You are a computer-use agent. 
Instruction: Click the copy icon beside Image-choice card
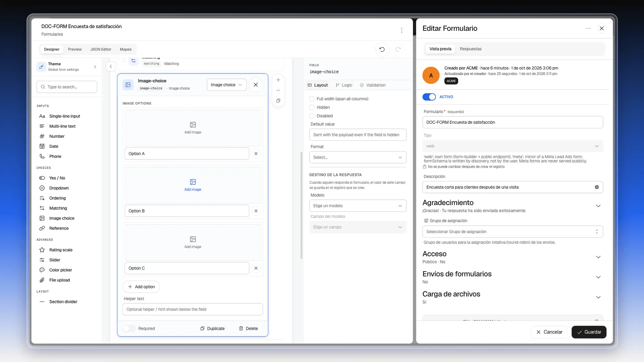coord(278,101)
